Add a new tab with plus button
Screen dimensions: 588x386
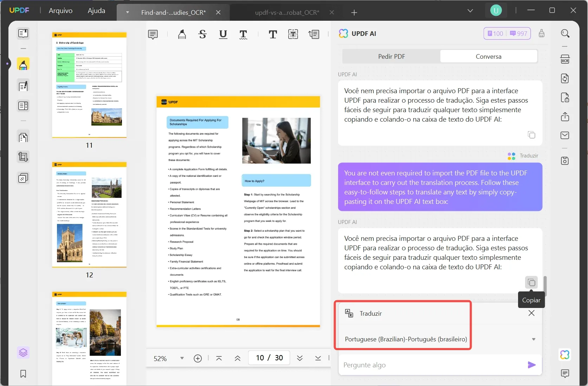354,12
